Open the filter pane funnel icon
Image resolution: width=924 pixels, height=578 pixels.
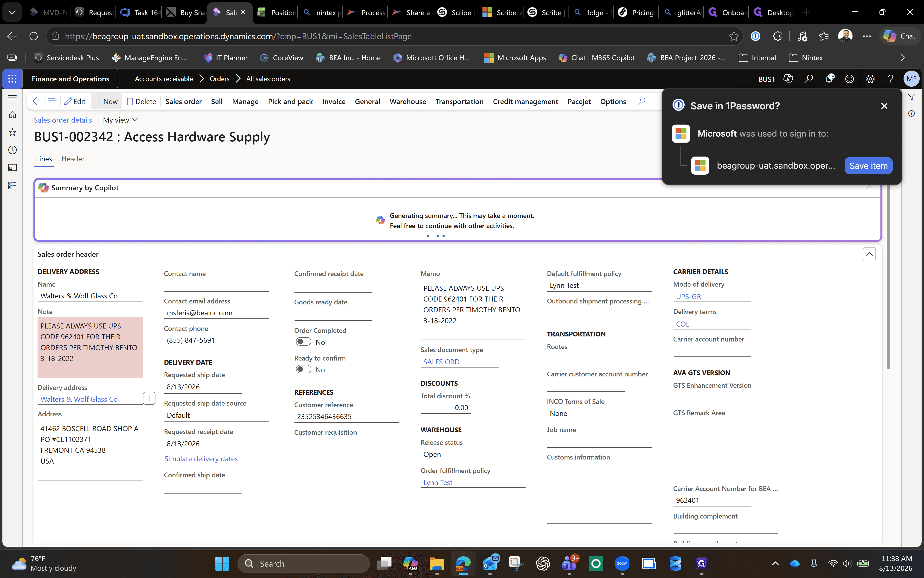(912, 97)
